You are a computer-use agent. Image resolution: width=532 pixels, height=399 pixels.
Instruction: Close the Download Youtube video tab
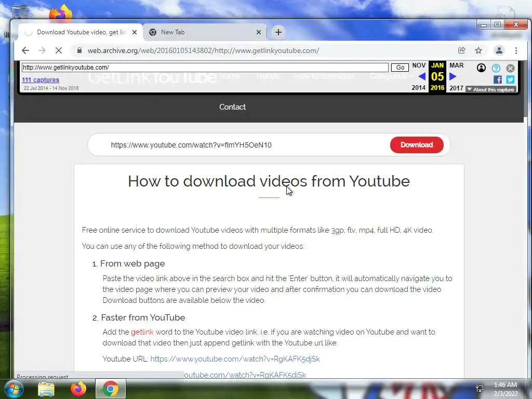coord(135,32)
